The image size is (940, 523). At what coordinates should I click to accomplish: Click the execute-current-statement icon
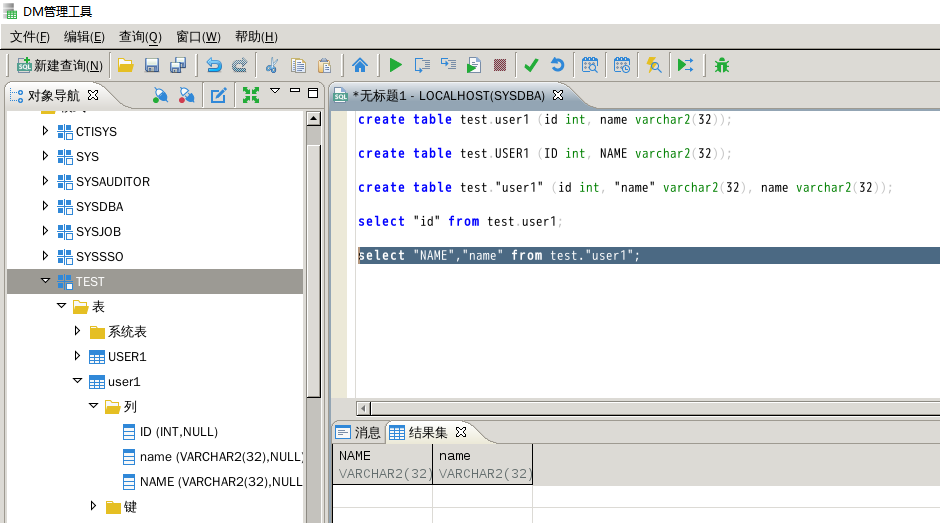click(422, 65)
